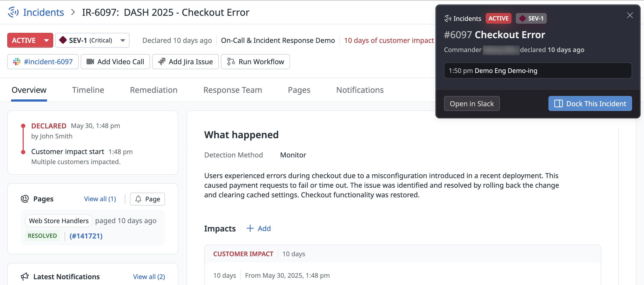Open page link (#141721)
The image size is (644, 285).
click(x=86, y=236)
